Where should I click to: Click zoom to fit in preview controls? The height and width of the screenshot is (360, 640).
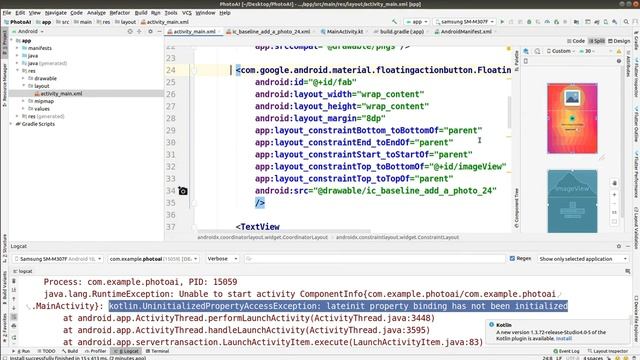pos(614,222)
